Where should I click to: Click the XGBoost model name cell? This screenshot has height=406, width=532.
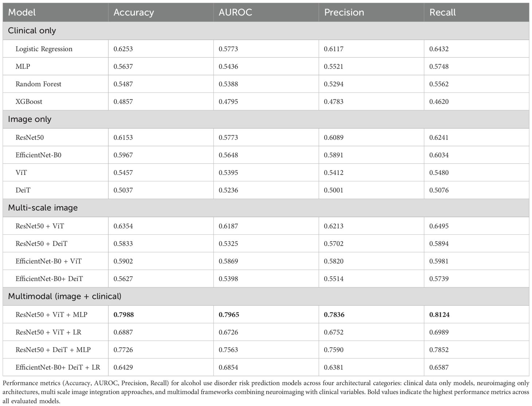[29, 102]
